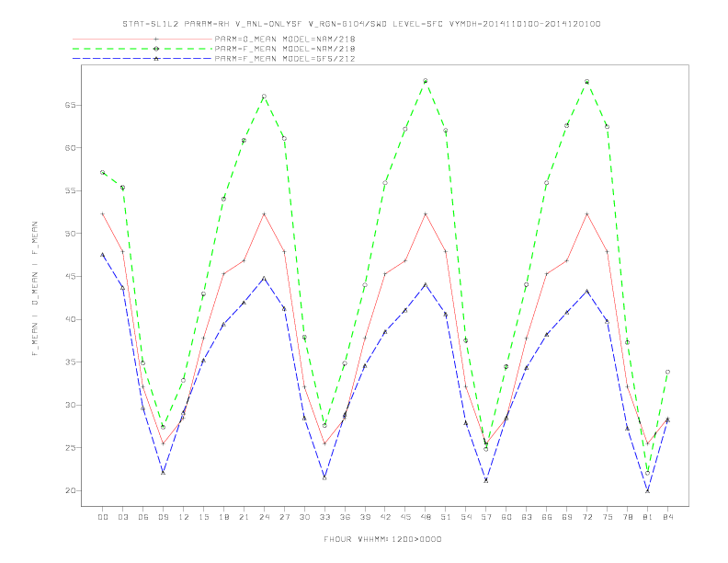Click x-axis tick label 63
This screenshot has width=728, height=563.
(x=527, y=517)
